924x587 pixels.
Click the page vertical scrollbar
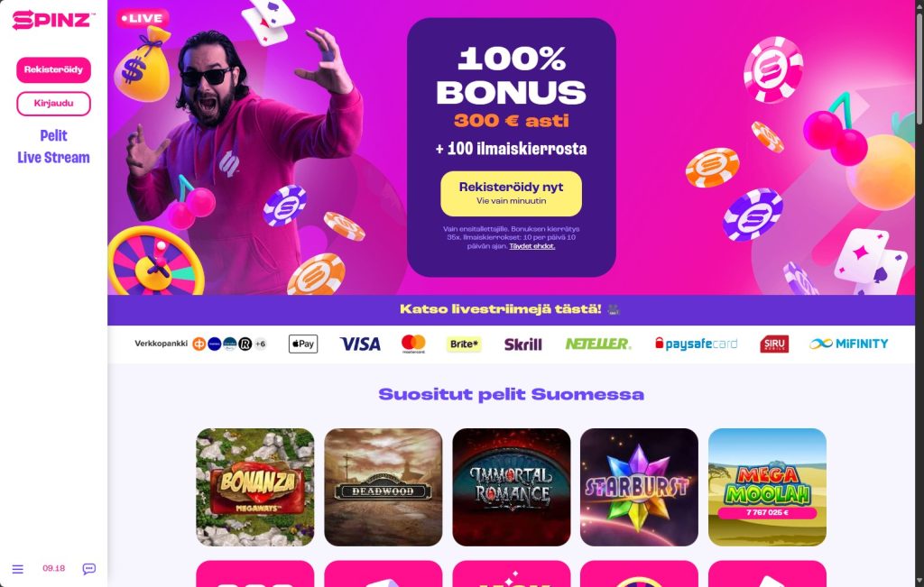point(919,293)
